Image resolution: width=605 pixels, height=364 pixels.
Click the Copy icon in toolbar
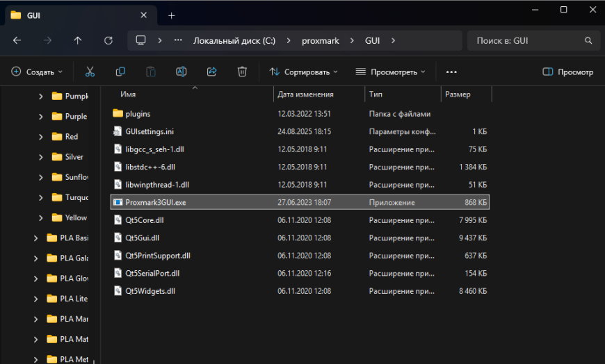(120, 72)
